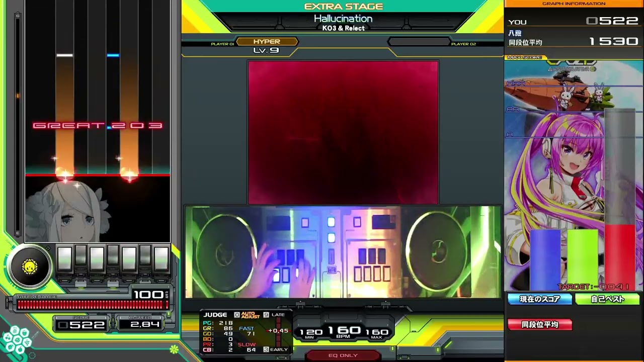Select the 自己ベスト graph legend button
The height and width of the screenshot is (362, 644).
point(607,299)
